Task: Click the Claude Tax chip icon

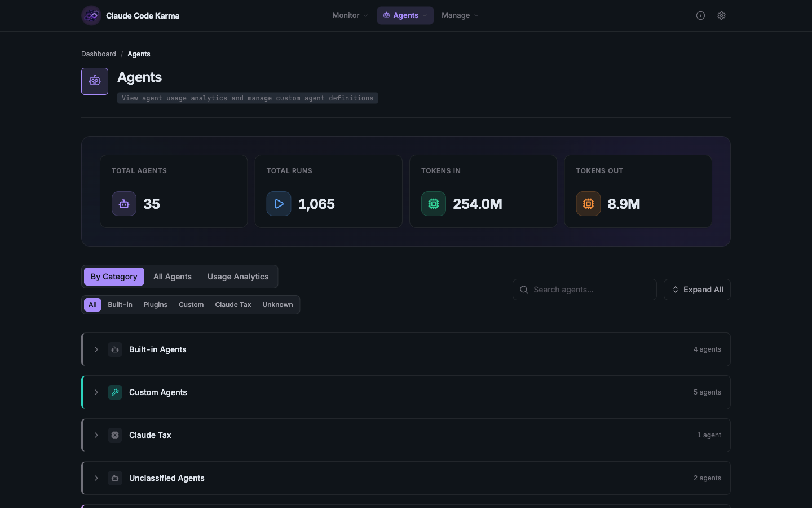Action: click(115, 435)
